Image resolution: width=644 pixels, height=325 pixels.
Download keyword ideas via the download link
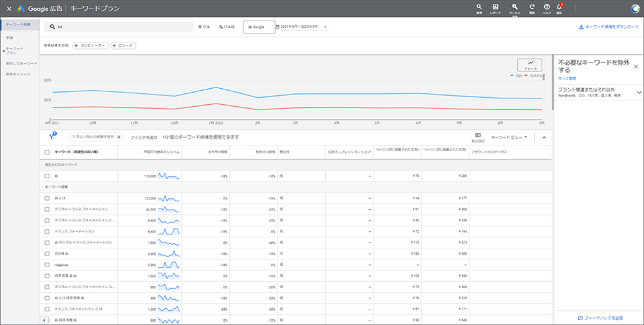[x=609, y=27]
